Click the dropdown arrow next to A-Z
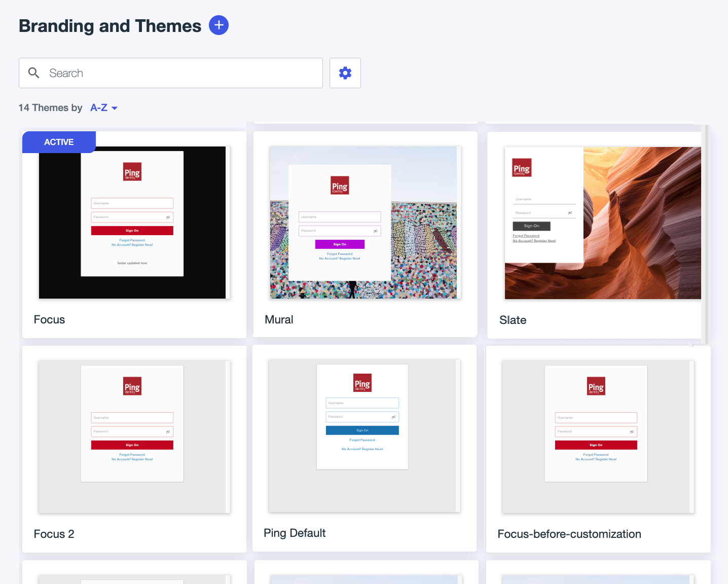 click(115, 108)
